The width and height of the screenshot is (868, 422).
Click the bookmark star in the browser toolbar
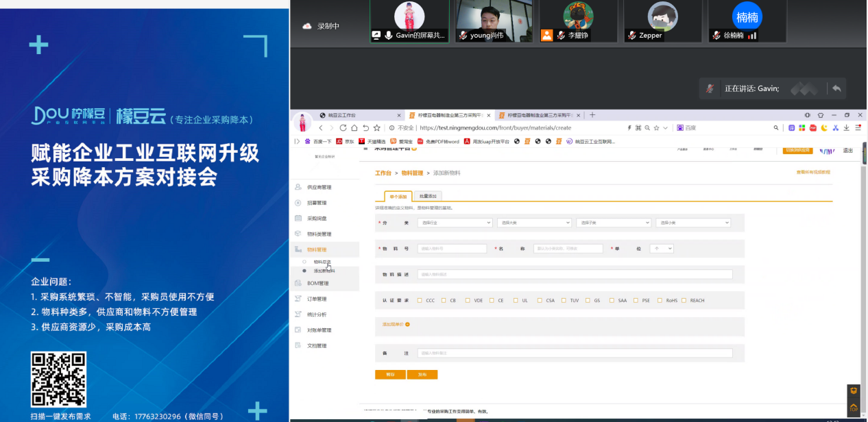coord(376,127)
